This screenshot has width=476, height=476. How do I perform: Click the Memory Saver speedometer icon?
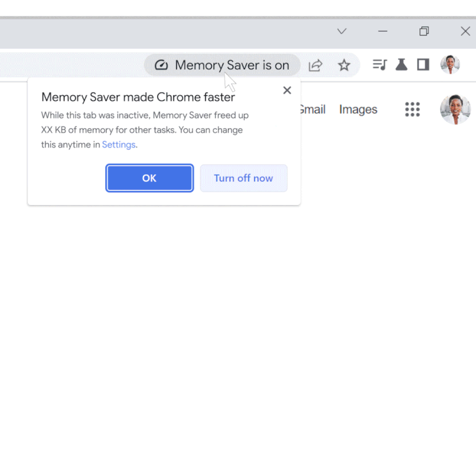tap(161, 65)
